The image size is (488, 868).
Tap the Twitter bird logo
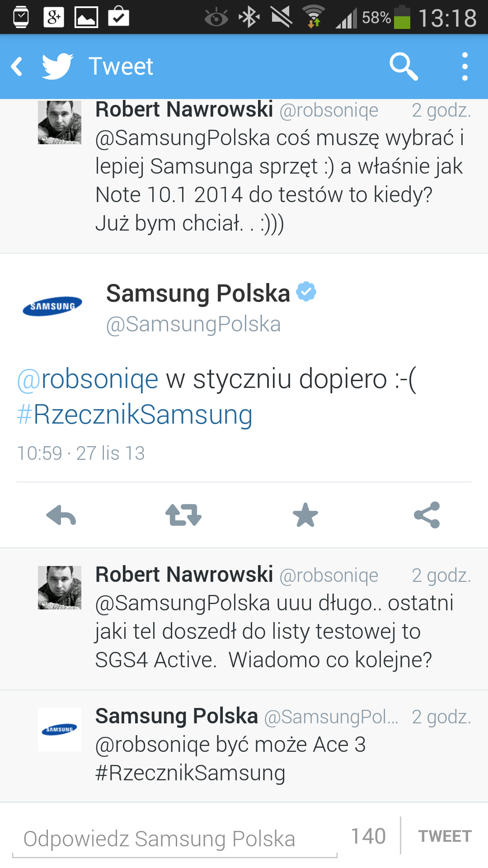click(57, 66)
